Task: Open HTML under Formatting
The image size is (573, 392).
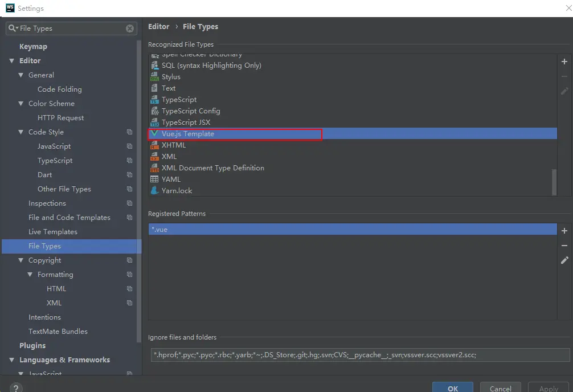Action: click(x=56, y=289)
